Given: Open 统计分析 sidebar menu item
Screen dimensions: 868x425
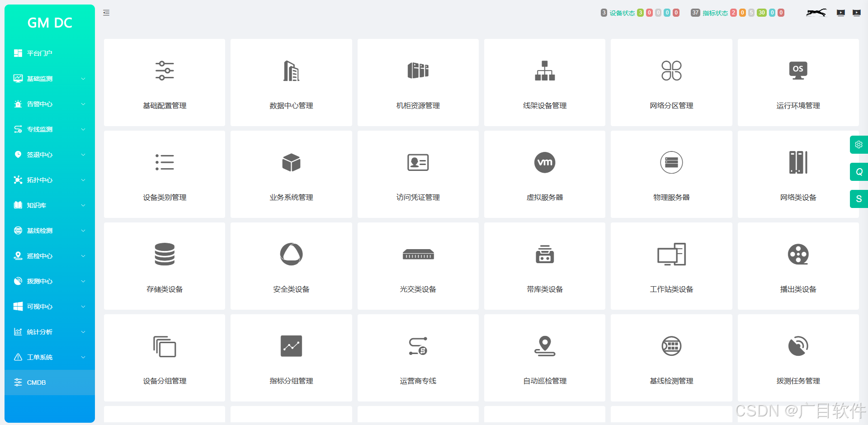Looking at the screenshot, I should pos(50,332).
